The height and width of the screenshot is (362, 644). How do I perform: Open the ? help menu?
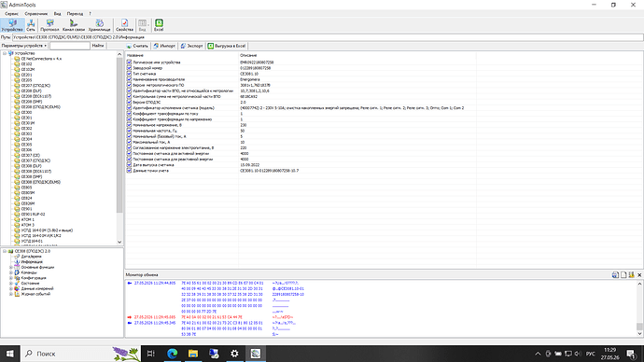click(90, 14)
